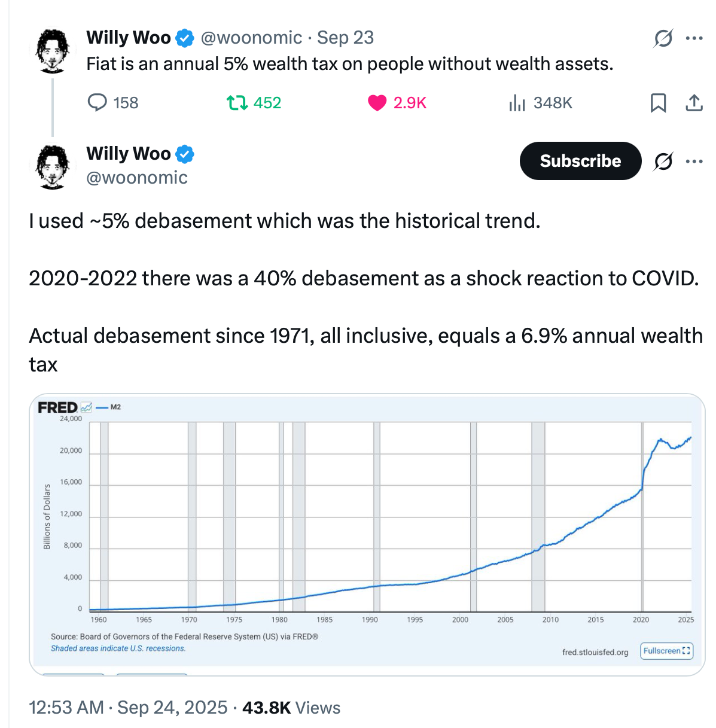Viewport: 716px width, 728px height.
Task: Share the tweet using the share icon
Action: [x=693, y=102]
